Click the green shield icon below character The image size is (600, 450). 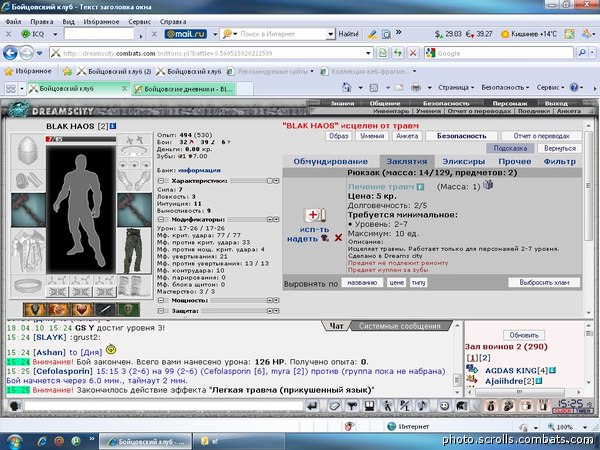point(128,309)
